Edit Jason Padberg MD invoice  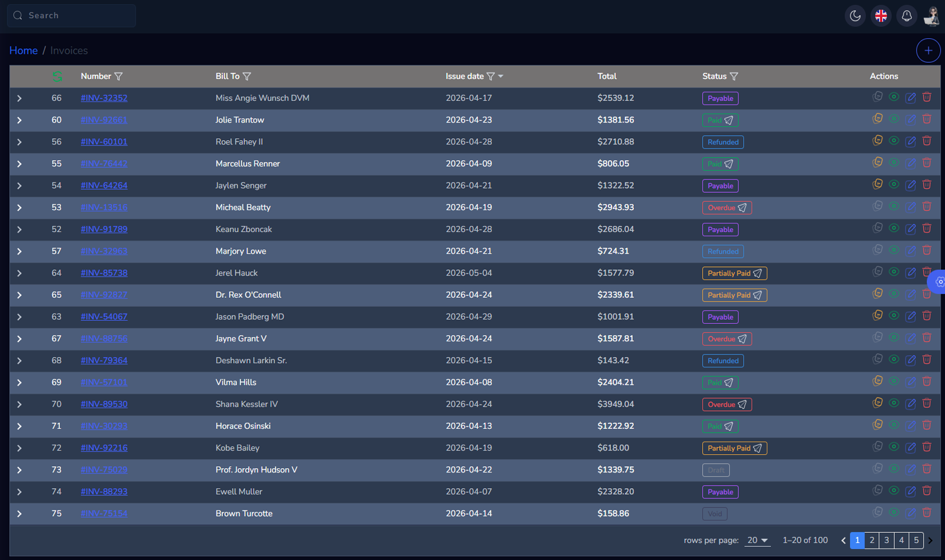click(911, 316)
